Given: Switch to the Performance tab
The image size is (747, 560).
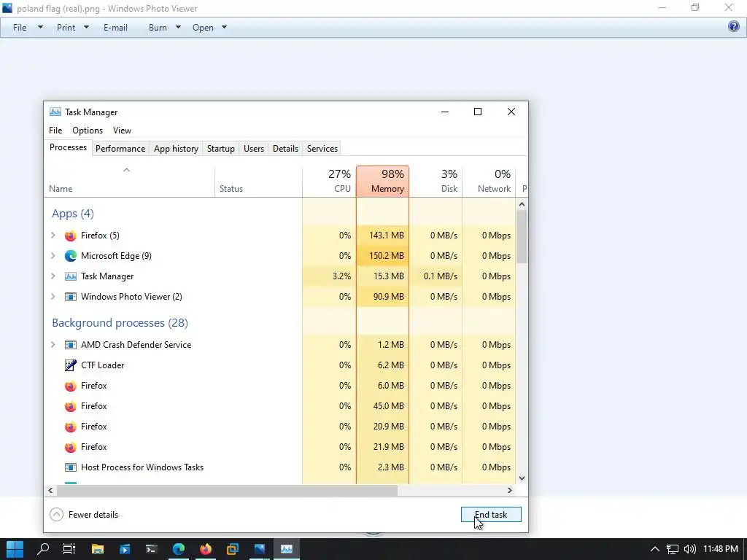Looking at the screenshot, I should [120, 149].
